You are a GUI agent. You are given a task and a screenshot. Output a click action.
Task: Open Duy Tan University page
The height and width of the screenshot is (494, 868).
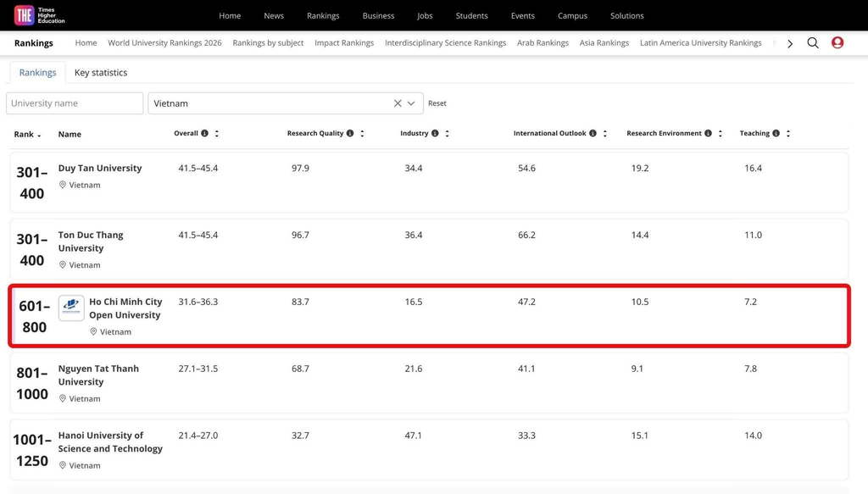(x=100, y=168)
